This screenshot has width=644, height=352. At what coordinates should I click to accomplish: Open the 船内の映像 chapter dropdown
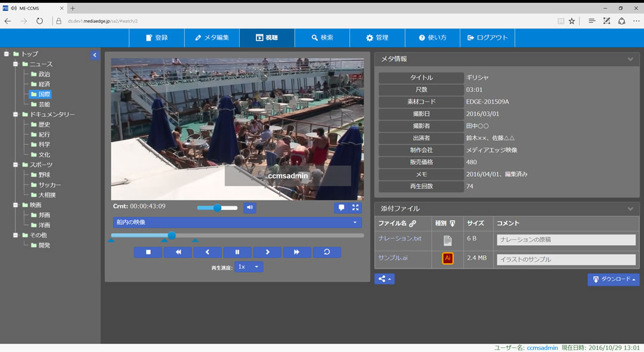[x=237, y=222]
